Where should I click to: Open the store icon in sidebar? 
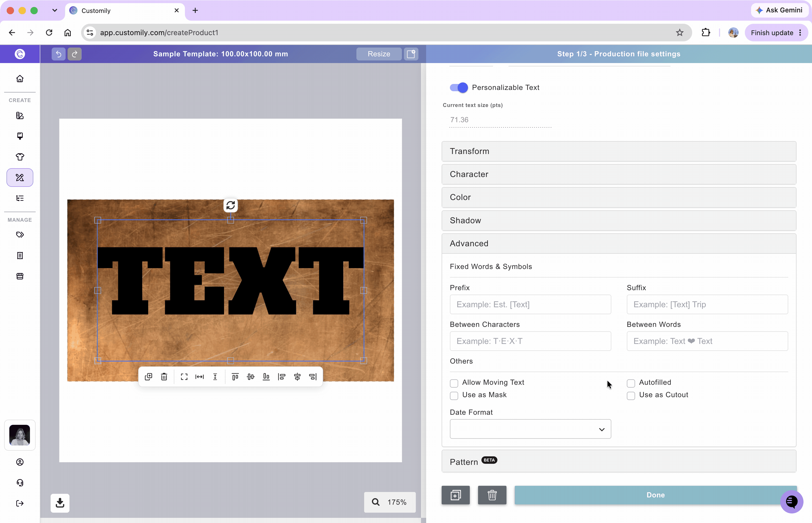coord(20,276)
